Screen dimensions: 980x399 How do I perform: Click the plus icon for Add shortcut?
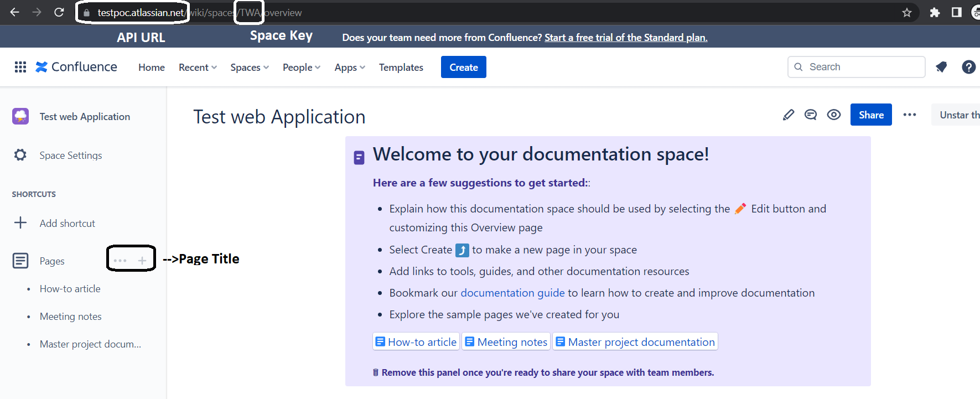click(x=20, y=222)
